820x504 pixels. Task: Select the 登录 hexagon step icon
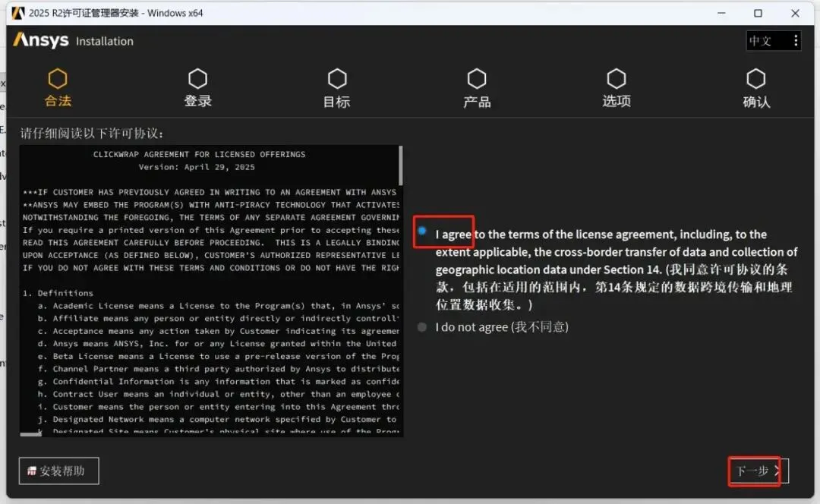point(197,79)
